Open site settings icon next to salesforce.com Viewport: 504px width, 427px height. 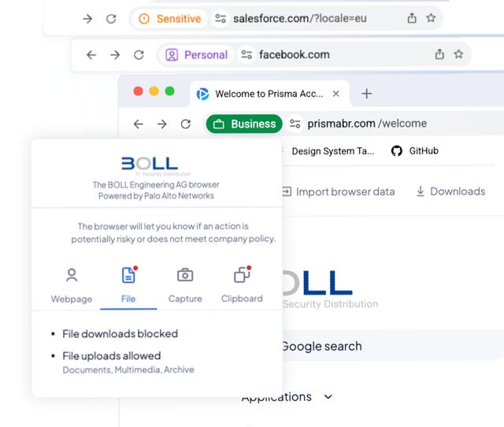click(220, 19)
